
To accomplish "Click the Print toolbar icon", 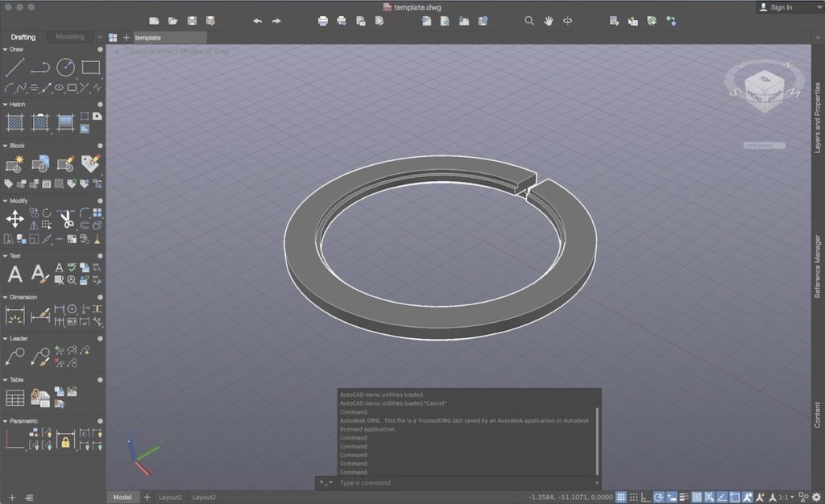I will point(323,21).
